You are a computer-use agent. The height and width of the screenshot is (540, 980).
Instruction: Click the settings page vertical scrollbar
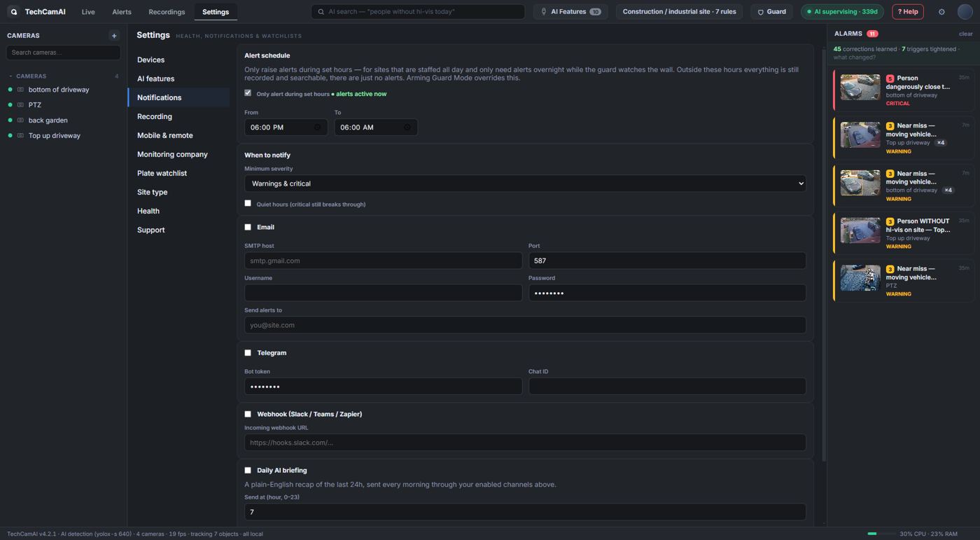[x=824, y=256]
